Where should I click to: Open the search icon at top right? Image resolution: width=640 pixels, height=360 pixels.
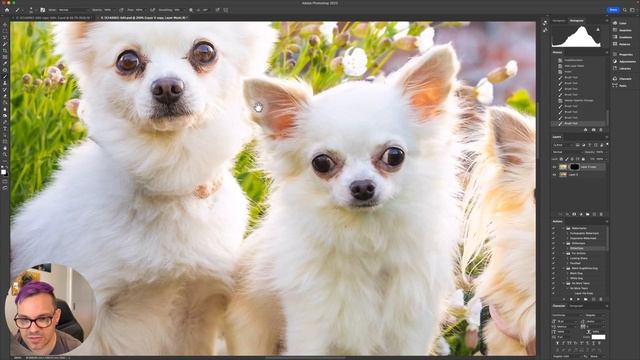click(624, 10)
